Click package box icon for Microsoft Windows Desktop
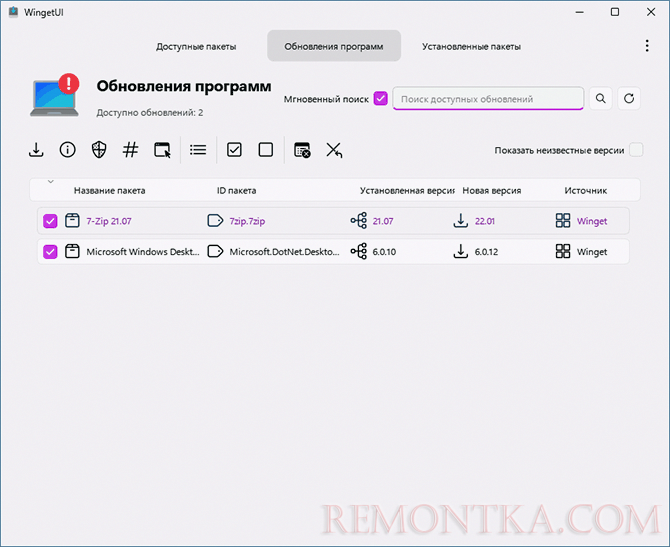The width and height of the screenshot is (670, 547). tap(72, 251)
